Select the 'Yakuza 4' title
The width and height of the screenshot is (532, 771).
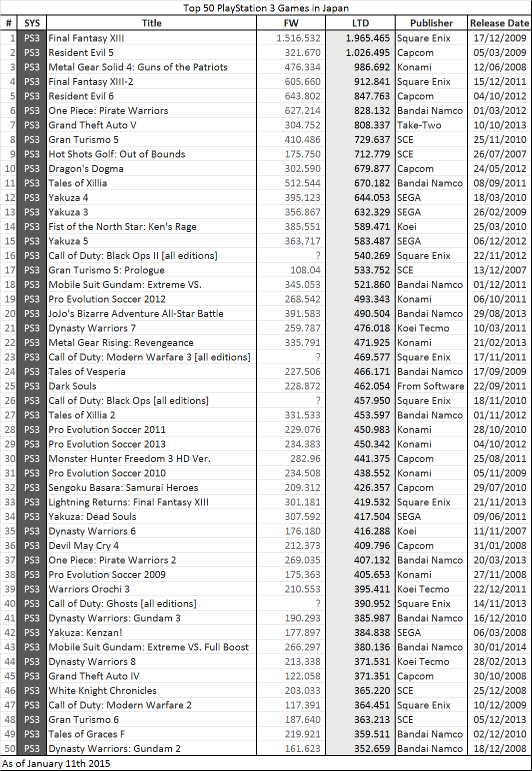click(151, 197)
